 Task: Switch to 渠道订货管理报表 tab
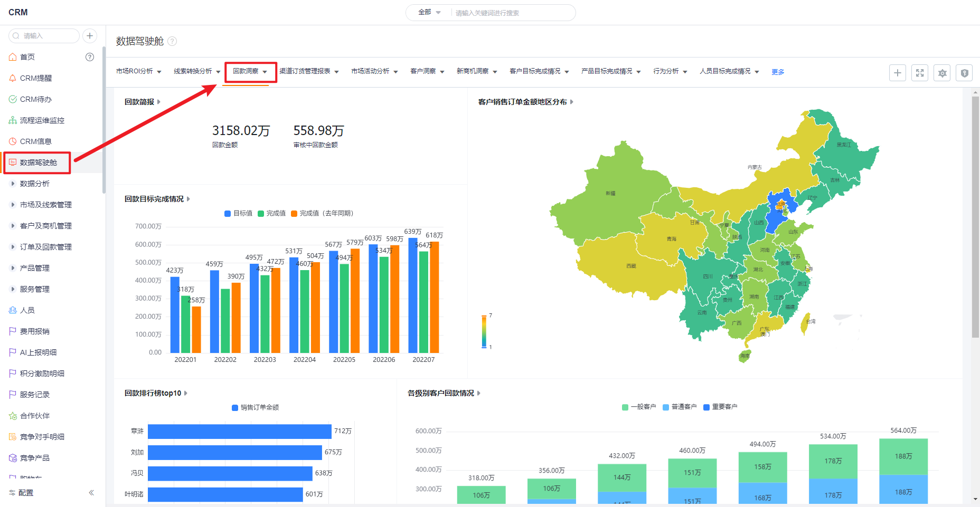[305, 71]
